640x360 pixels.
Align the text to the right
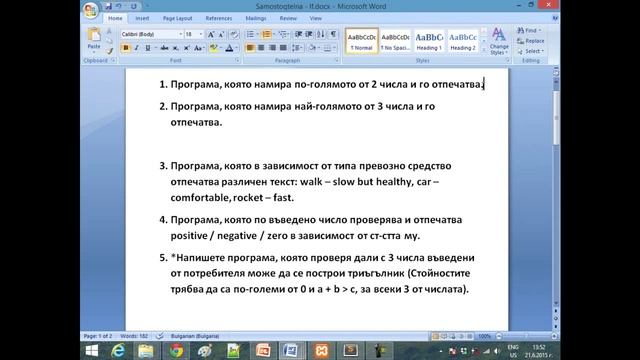point(272,48)
